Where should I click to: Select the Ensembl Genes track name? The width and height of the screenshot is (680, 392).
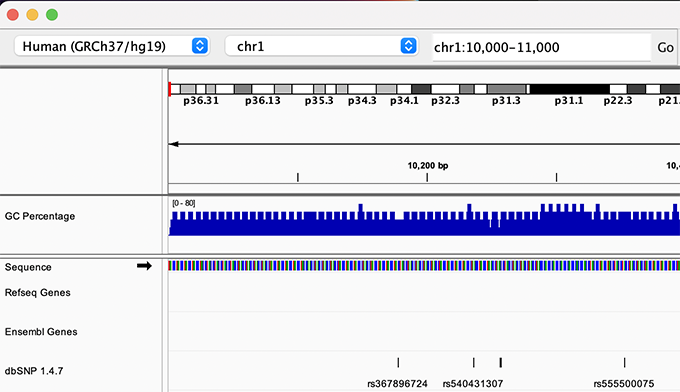[41, 332]
